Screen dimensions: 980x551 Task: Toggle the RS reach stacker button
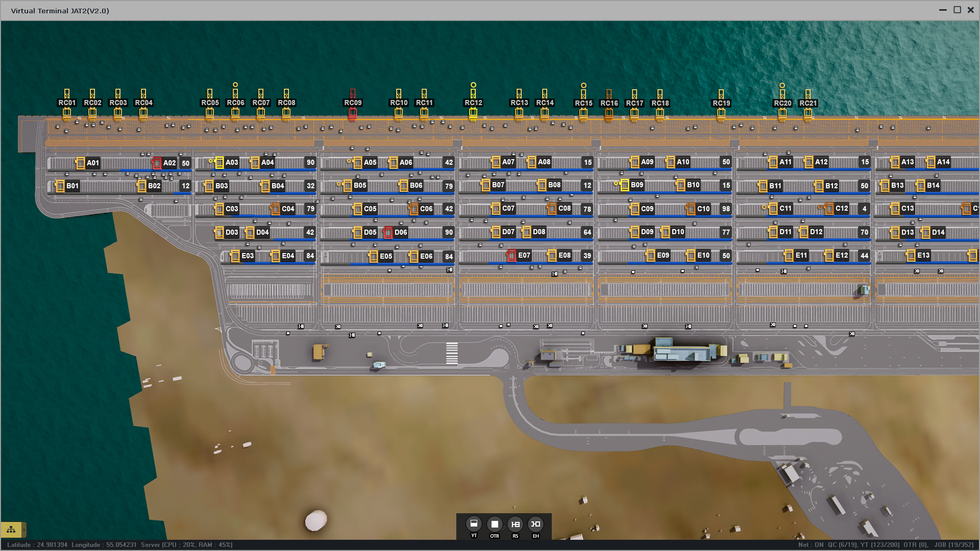[515, 524]
